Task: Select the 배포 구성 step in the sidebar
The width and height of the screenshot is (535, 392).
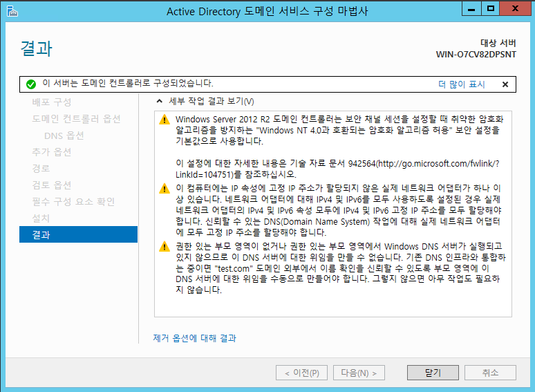Action: click(x=51, y=102)
